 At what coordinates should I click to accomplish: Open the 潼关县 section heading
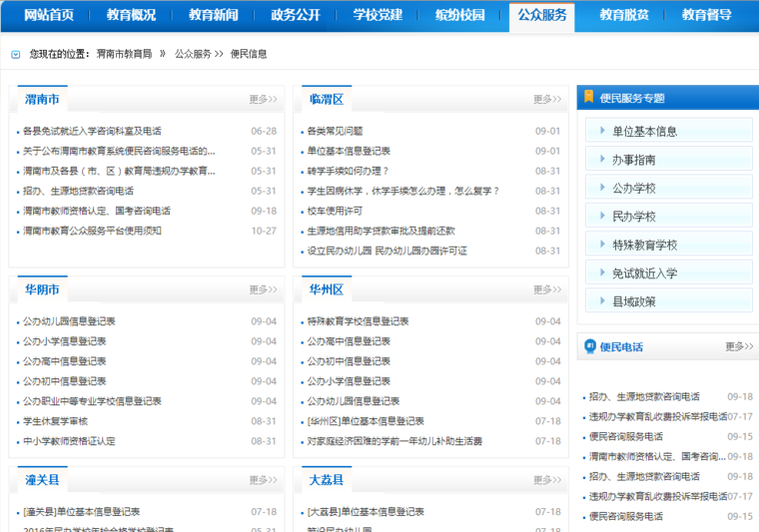pyautogui.click(x=42, y=480)
